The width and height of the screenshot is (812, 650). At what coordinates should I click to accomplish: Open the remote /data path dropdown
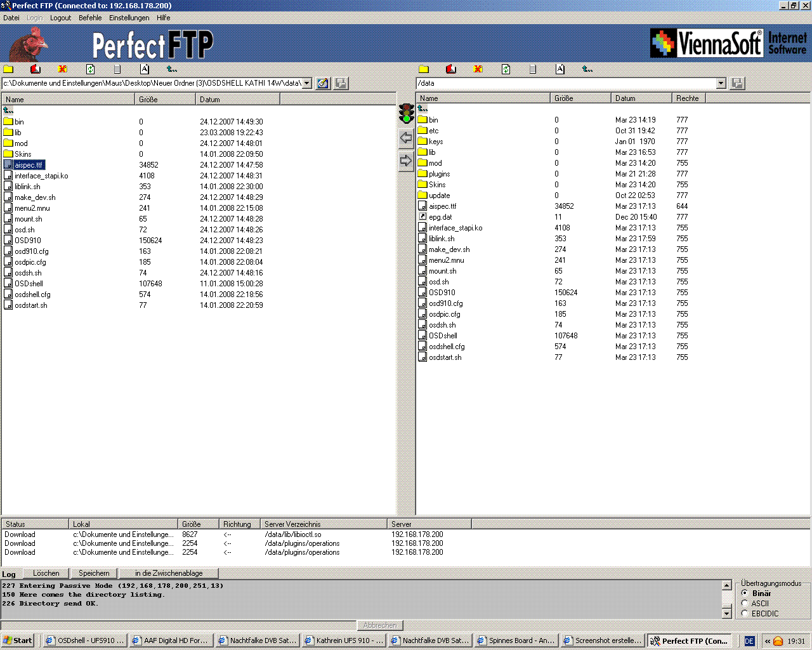pyautogui.click(x=721, y=83)
